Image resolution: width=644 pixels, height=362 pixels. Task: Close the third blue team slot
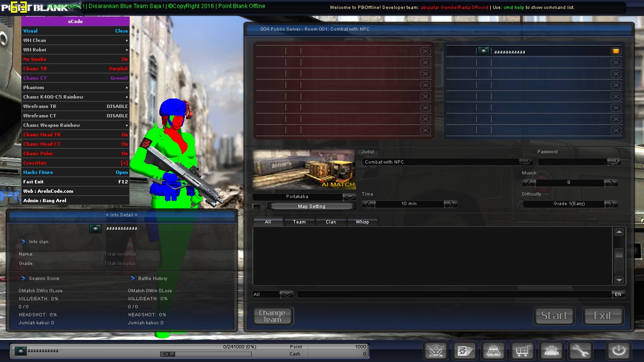616,74
